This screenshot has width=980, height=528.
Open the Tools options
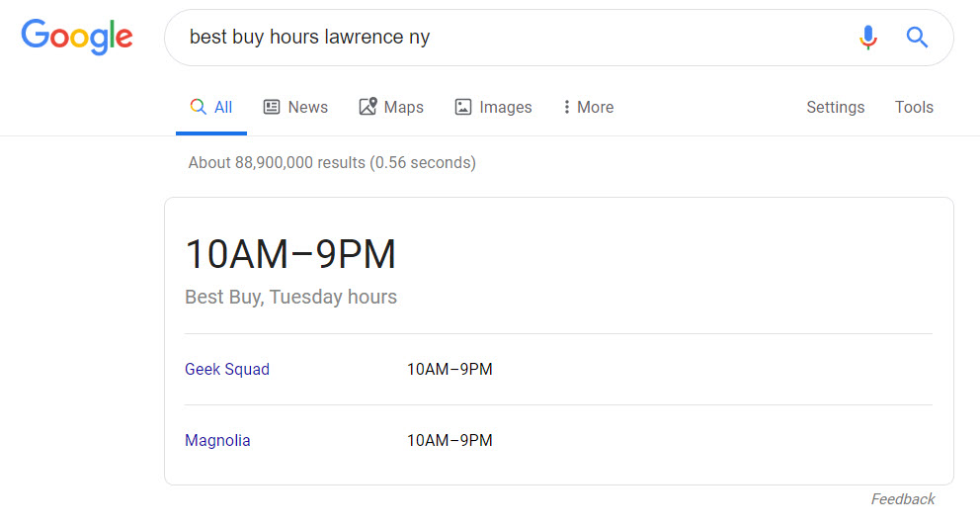[914, 107]
